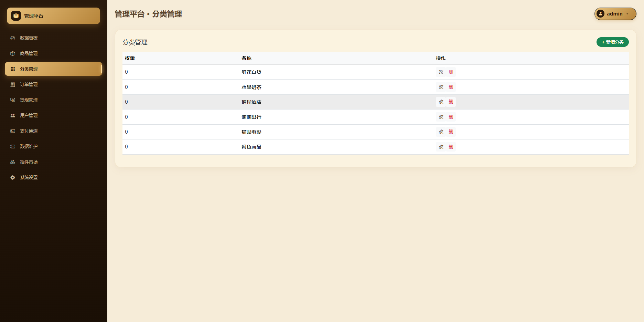
Task: Click the 分类管理 grid icon
Action: click(13, 69)
